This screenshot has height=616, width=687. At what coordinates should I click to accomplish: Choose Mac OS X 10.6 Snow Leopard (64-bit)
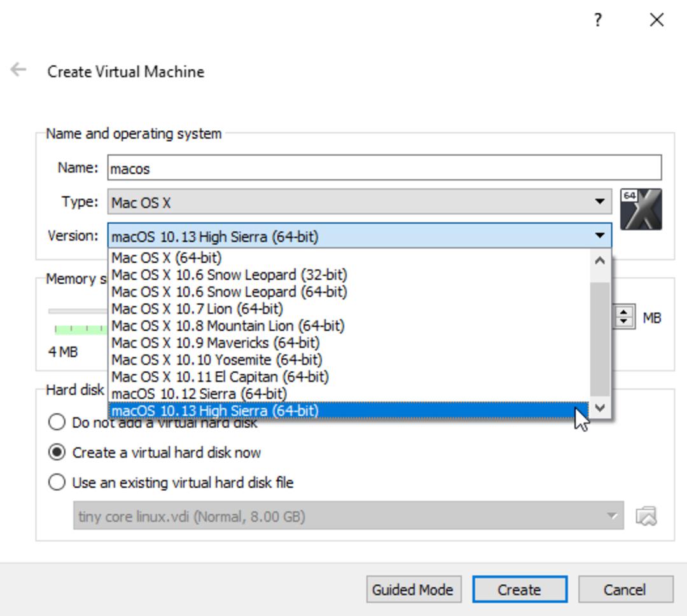(x=349, y=292)
